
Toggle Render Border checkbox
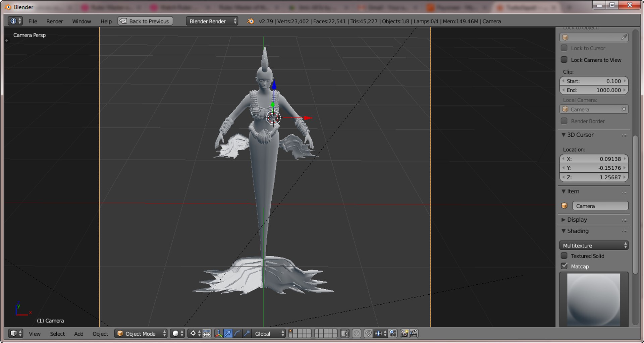(564, 121)
